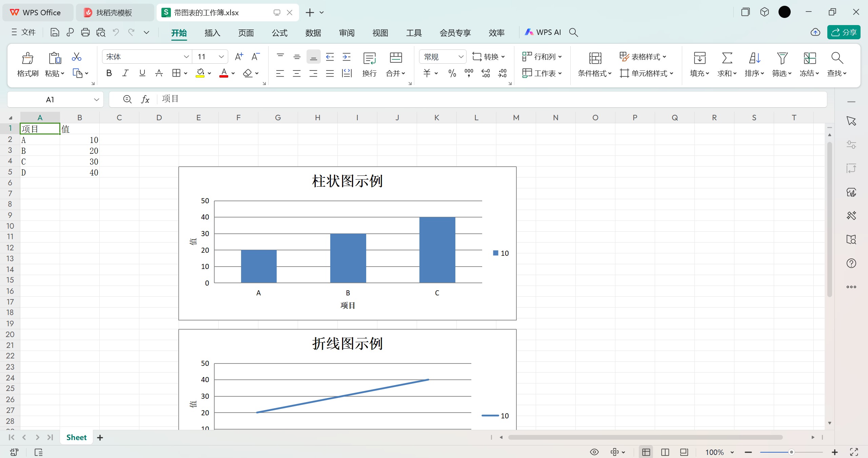
Task: Click the percent style icon
Action: coord(452,73)
